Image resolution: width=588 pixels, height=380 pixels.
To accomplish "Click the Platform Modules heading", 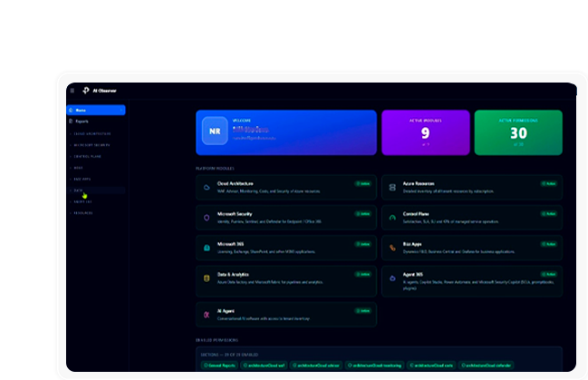I will click(x=215, y=168).
